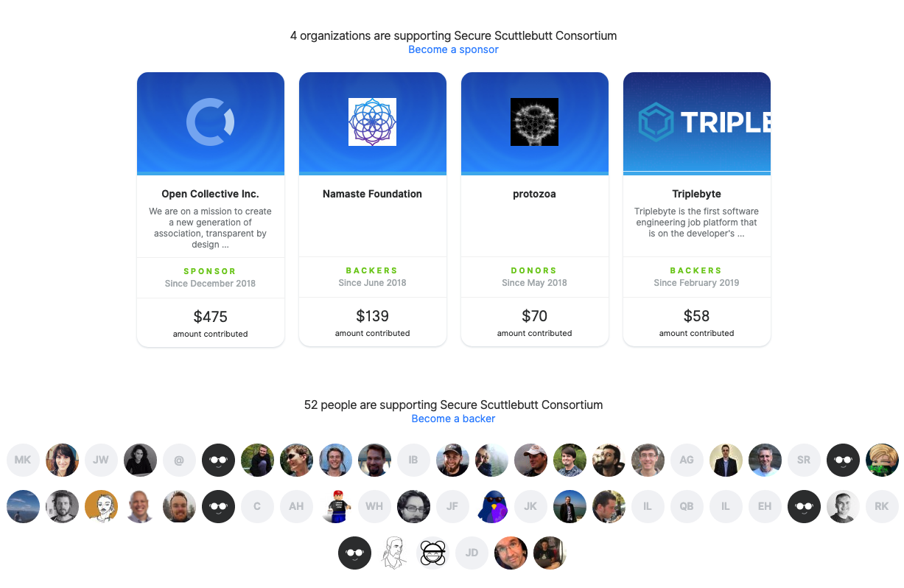Select the blue bird backer avatar

tap(491, 507)
